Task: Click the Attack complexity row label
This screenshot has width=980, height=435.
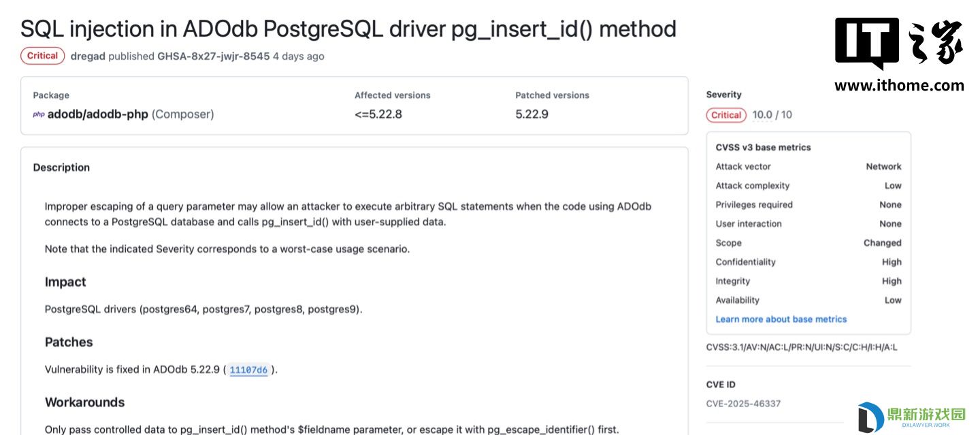Action: (x=753, y=185)
